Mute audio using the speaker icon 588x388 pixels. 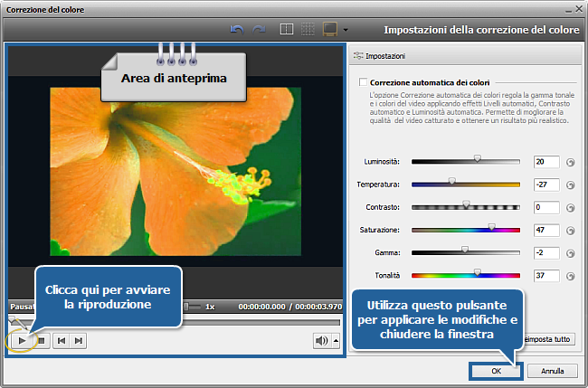(x=321, y=340)
